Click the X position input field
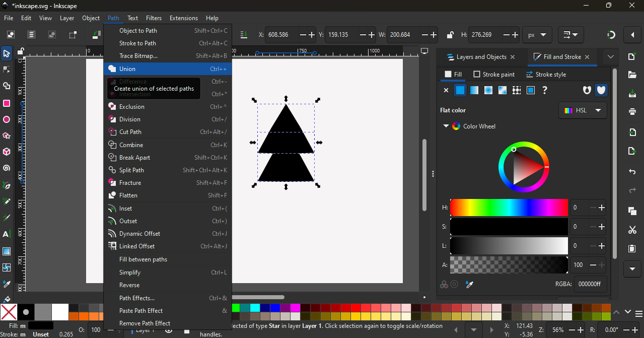This screenshot has height=338, width=644. 282,35
